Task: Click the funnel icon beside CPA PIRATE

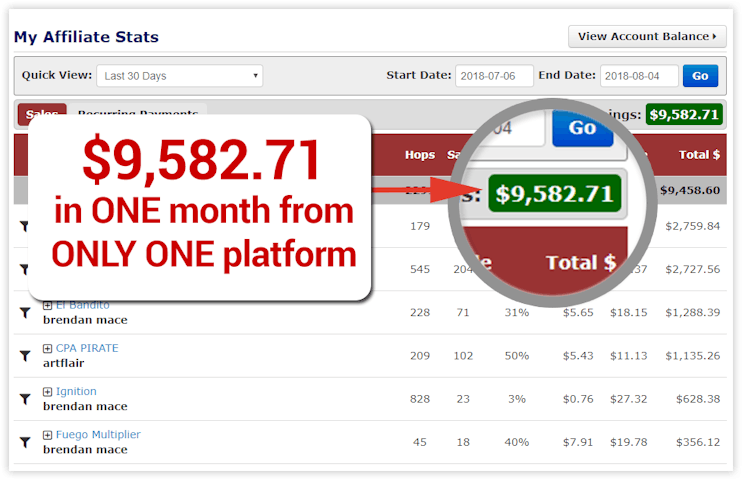Action: pos(25,356)
